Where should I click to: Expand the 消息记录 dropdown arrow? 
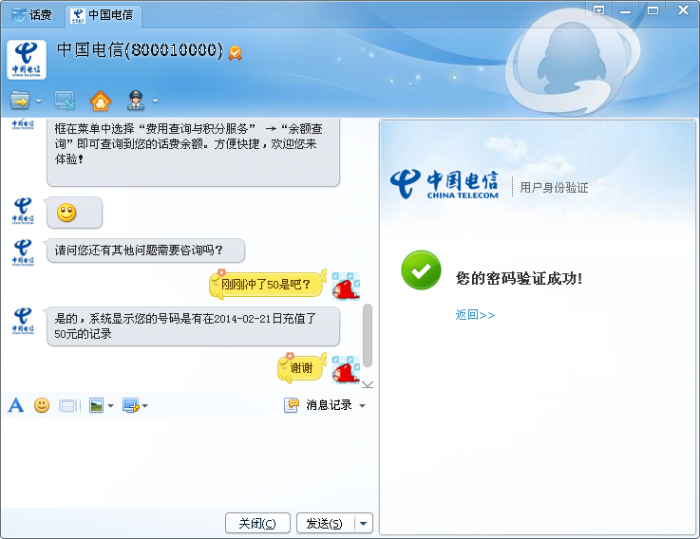click(362, 406)
